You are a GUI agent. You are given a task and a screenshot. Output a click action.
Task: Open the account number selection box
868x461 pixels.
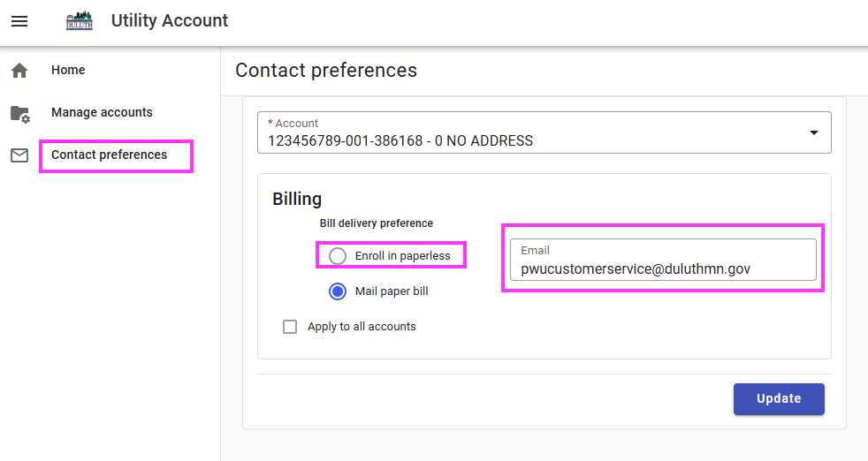pos(530,133)
